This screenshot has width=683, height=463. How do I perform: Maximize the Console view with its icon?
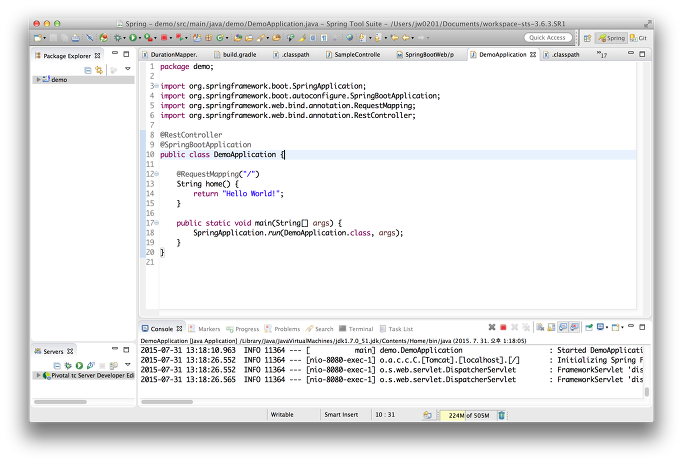point(642,327)
